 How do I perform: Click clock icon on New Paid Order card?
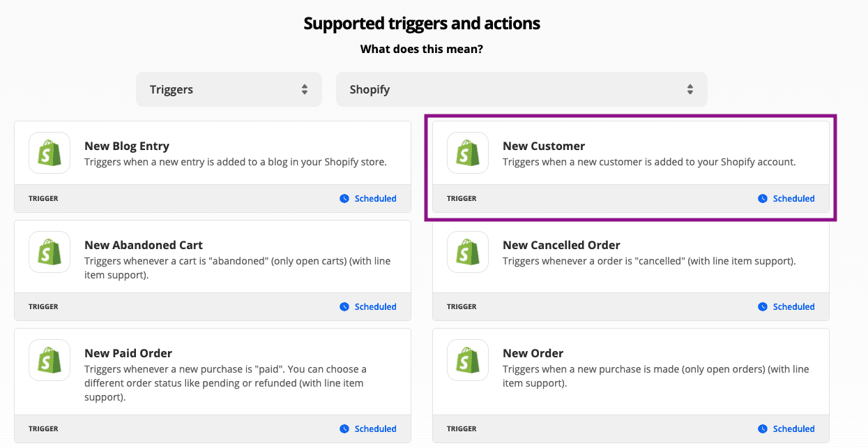(x=344, y=429)
